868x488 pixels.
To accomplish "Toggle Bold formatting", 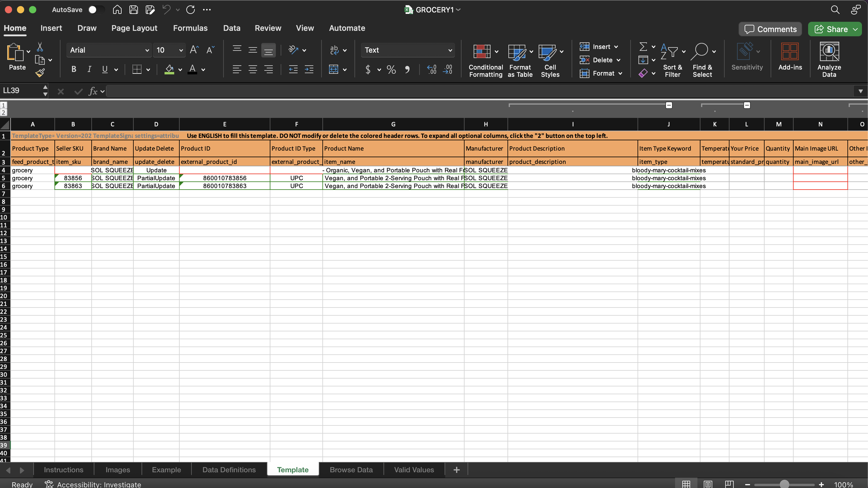I will tap(74, 69).
